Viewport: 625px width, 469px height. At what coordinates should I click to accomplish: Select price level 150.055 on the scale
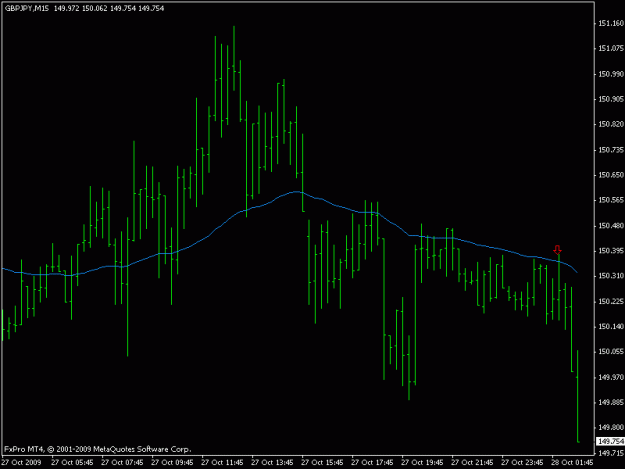tap(611, 351)
